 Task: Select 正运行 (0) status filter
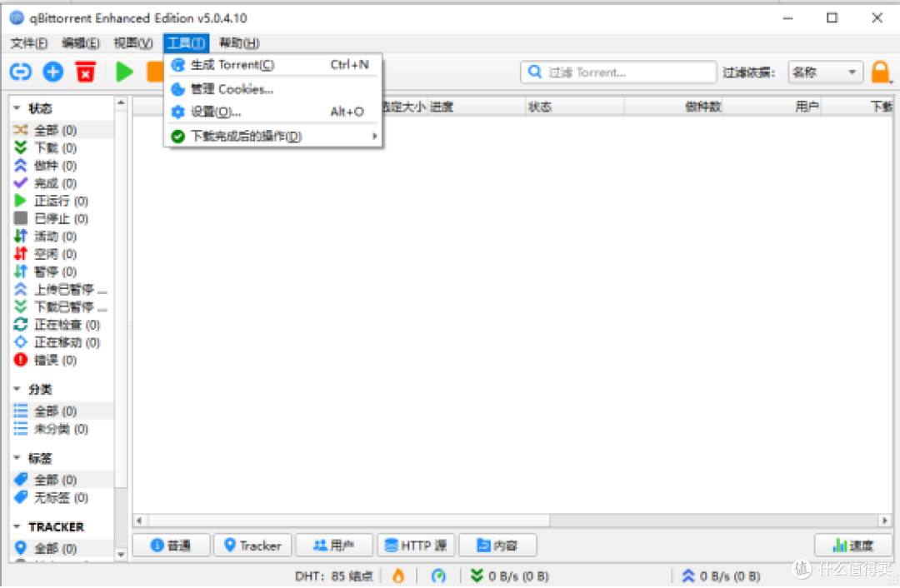coord(62,202)
